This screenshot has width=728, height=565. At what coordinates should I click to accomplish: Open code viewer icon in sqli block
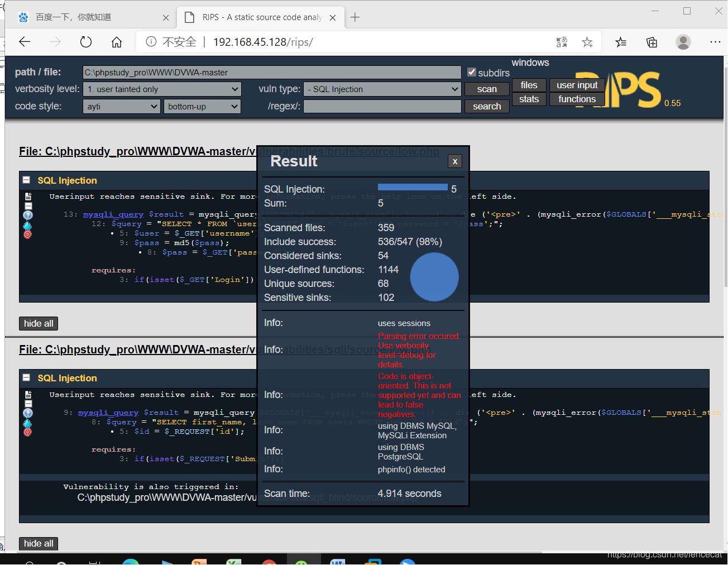coord(28,395)
